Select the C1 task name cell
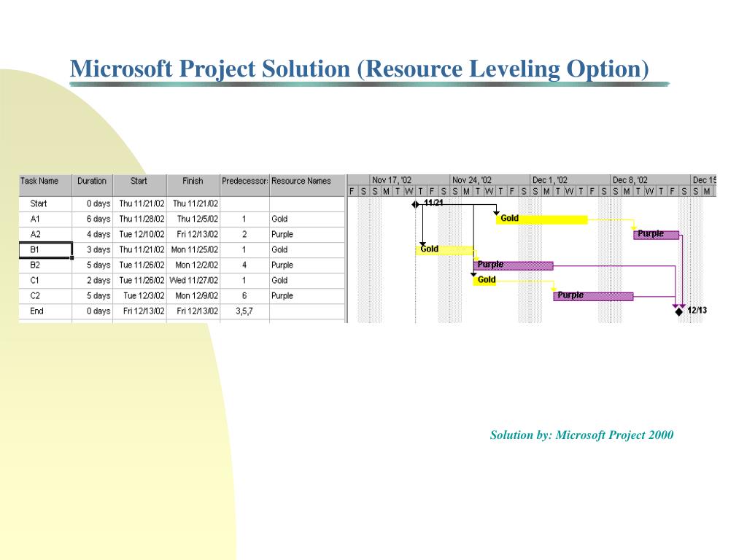This screenshot has width=747, height=560. 45,281
